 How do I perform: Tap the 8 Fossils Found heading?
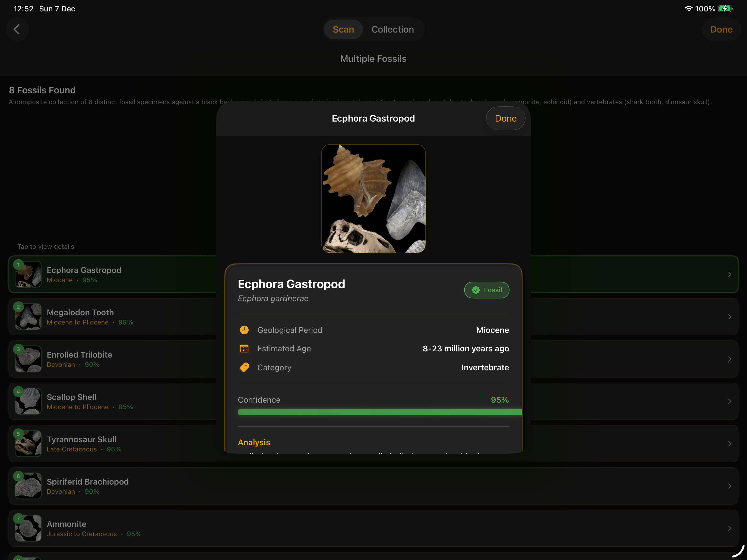click(x=42, y=90)
